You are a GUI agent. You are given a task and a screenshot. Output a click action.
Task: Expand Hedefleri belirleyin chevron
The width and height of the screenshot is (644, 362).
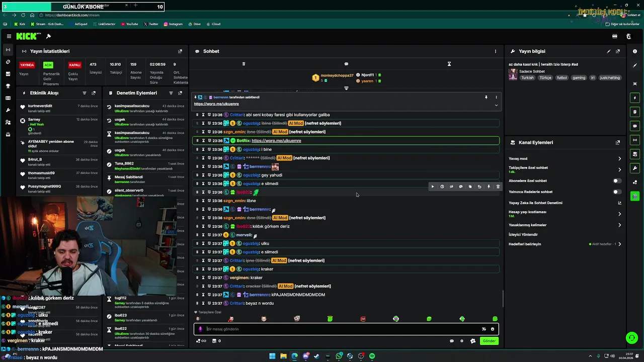619,244
